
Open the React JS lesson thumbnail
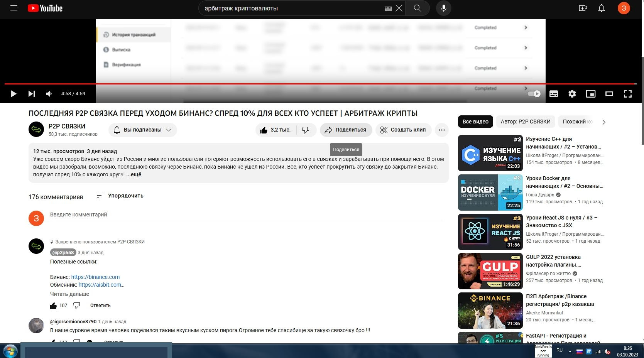[x=490, y=232]
